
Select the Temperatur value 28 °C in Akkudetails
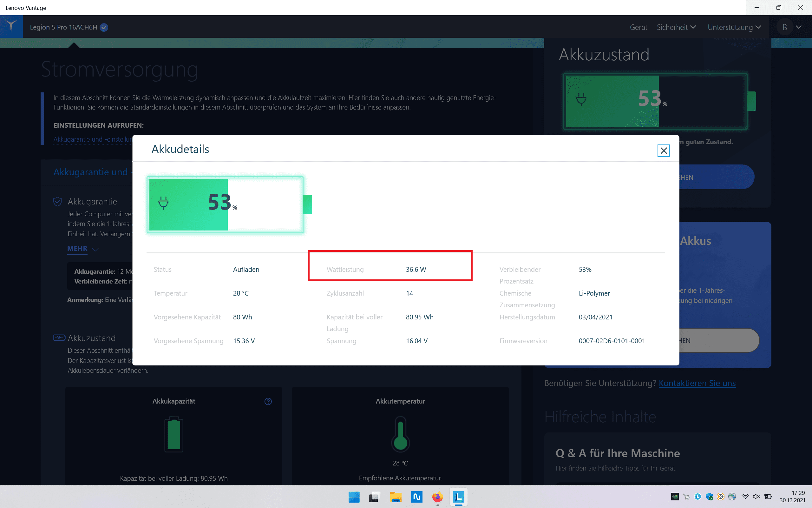(x=240, y=293)
